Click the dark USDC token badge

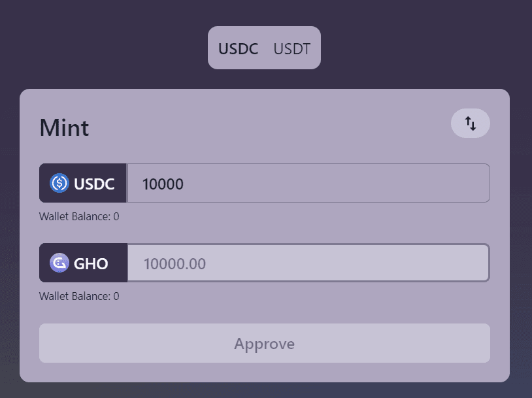[83, 184]
